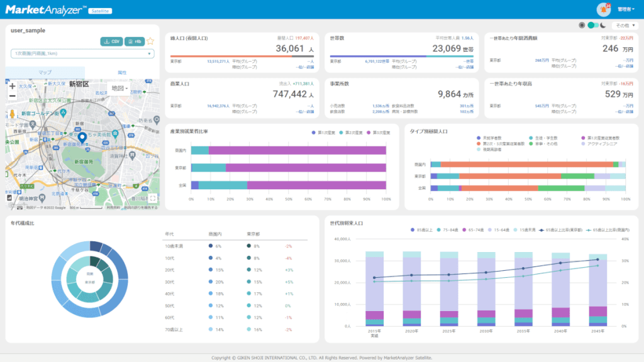The height and width of the screenshot is (362, 644).
Task: Click the MarketAnalyzer logo
Action: pos(46,10)
